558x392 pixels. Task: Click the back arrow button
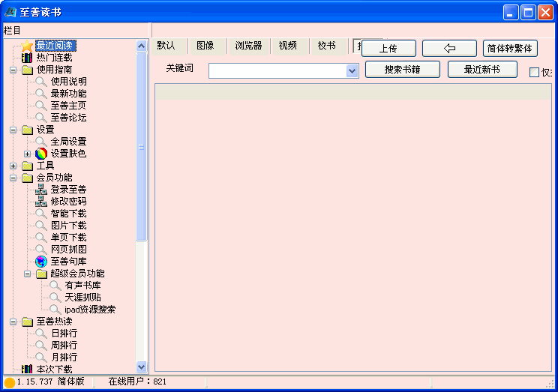pyautogui.click(x=449, y=49)
